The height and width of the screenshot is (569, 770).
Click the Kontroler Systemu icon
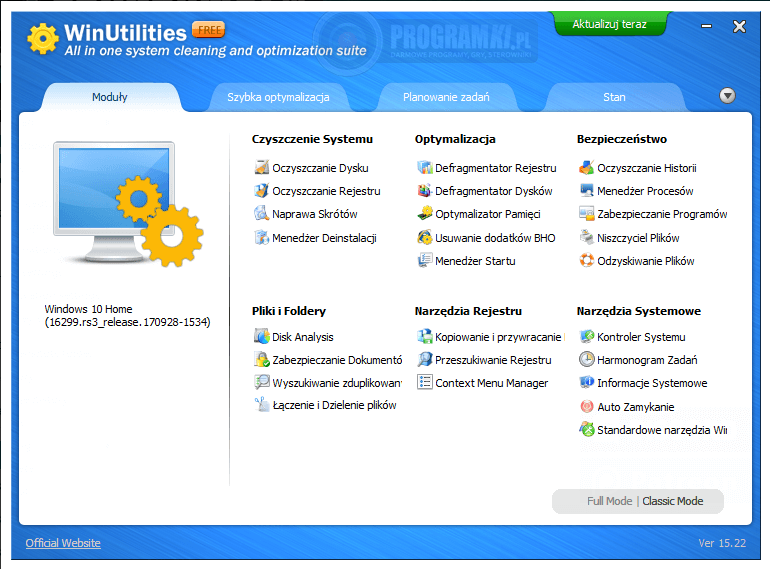pos(586,336)
